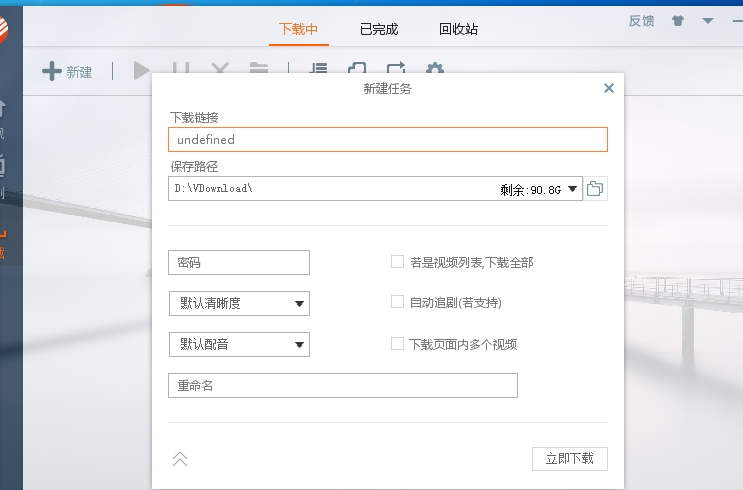The width and height of the screenshot is (743, 490).
Task: Click the New task plus icon
Action: (52, 71)
